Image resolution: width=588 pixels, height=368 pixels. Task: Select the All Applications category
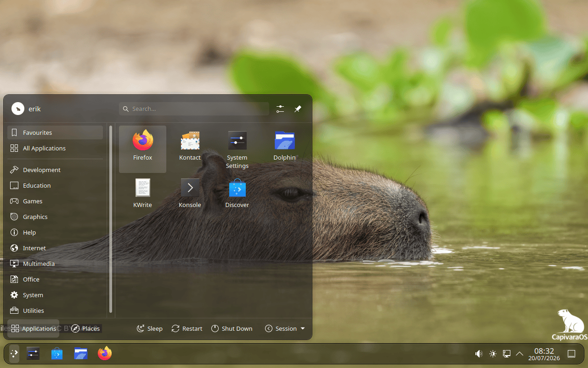pos(55,148)
